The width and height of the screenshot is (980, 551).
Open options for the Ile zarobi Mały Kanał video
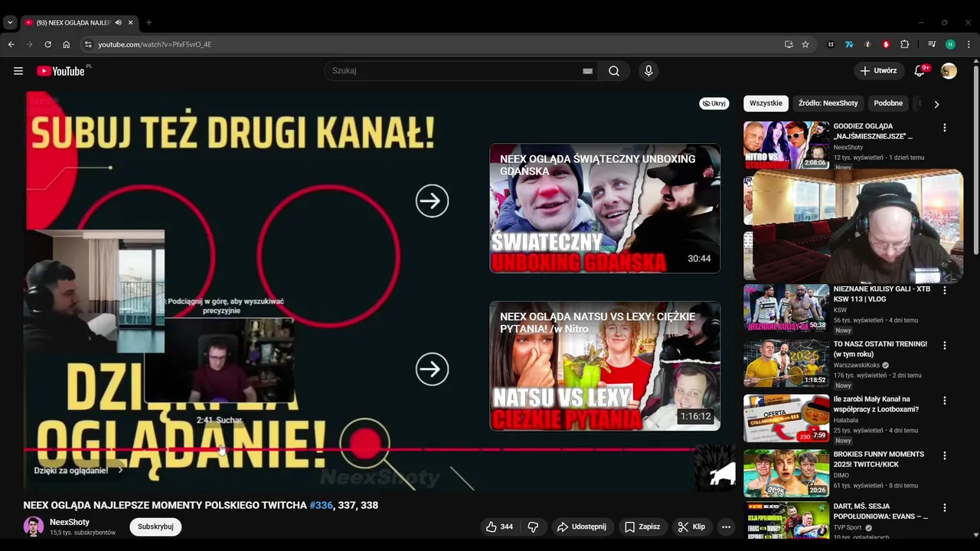click(944, 400)
